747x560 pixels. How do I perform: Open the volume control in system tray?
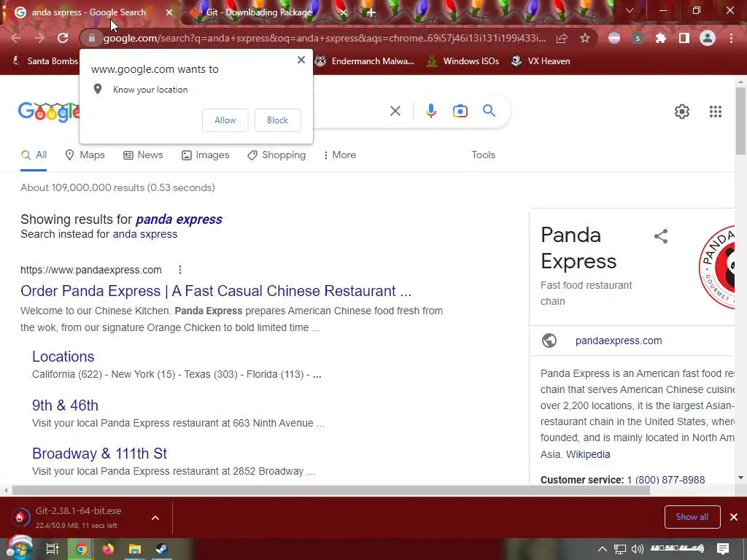tap(637, 549)
